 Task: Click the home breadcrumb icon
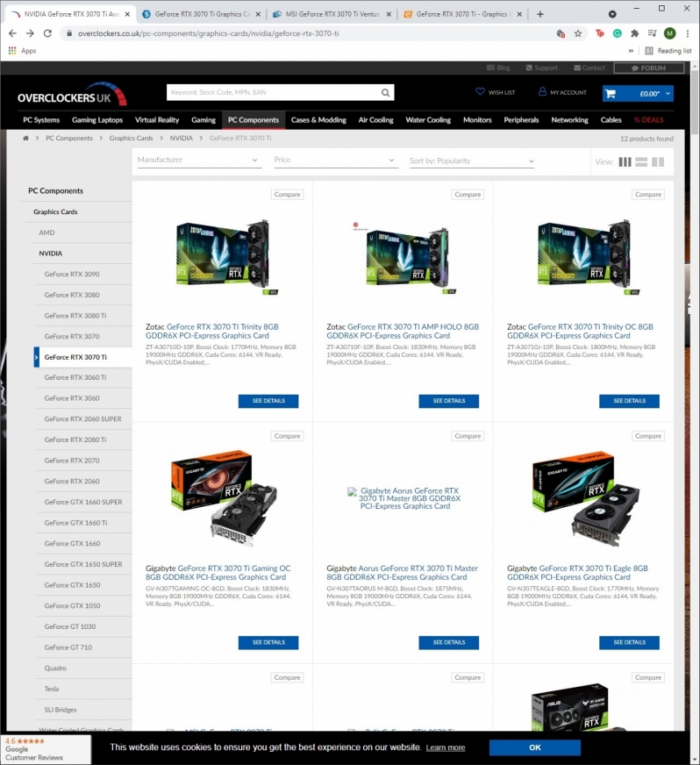25,138
